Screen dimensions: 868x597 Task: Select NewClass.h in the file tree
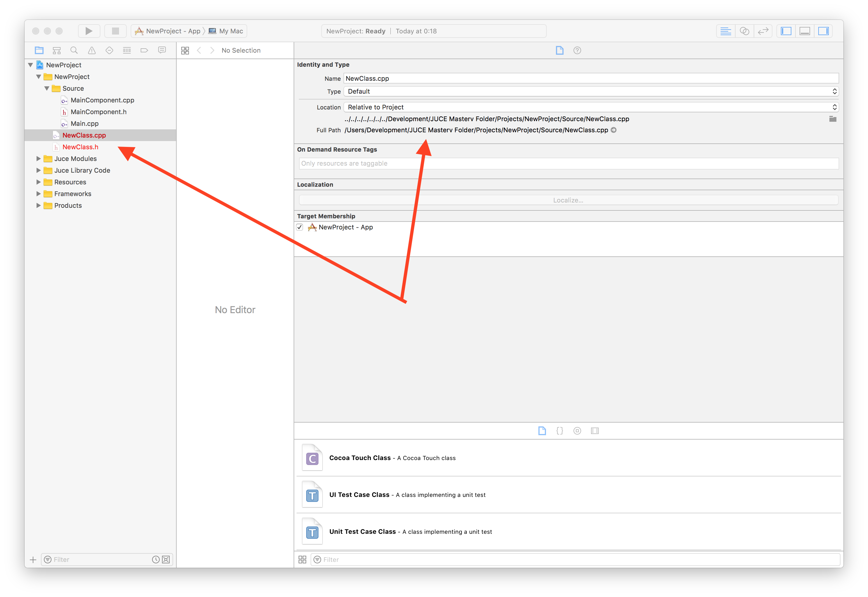80,147
